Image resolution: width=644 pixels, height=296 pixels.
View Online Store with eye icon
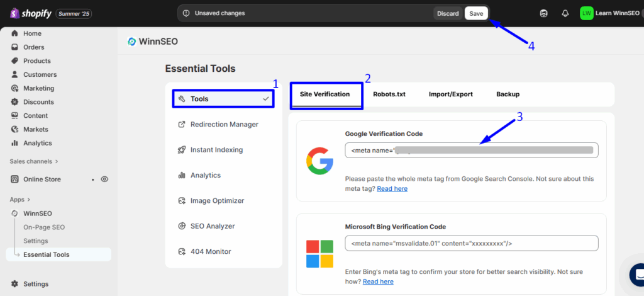click(x=105, y=179)
